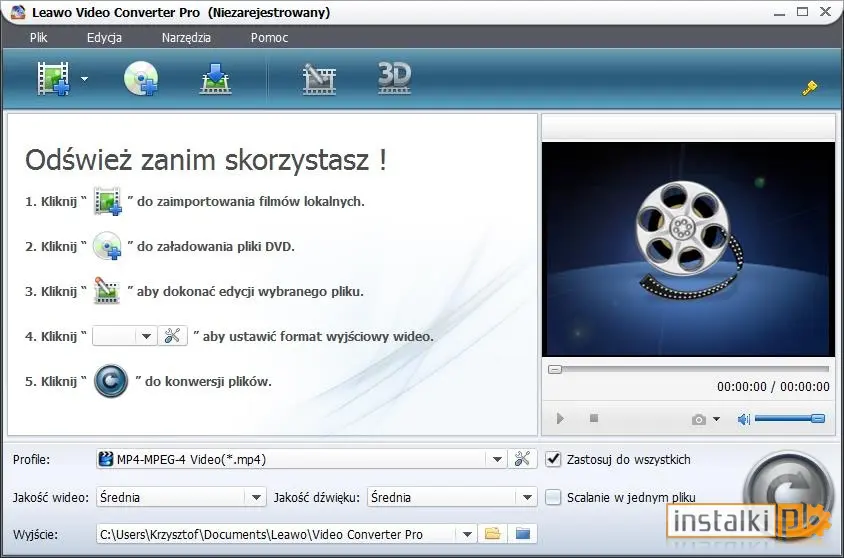Open the Jakość wideo dropdown
This screenshot has height=558, width=844.
pyautogui.click(x=181, y=497)
